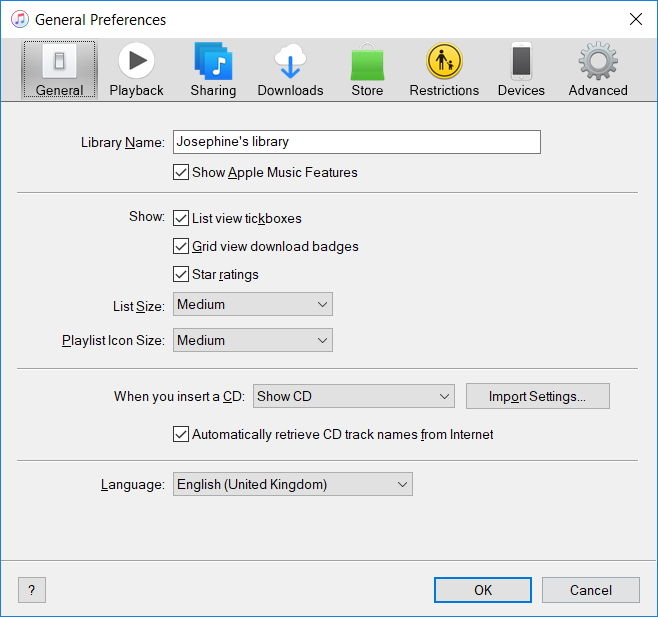Click the When you insert a CD label

(x=179, y=396)
